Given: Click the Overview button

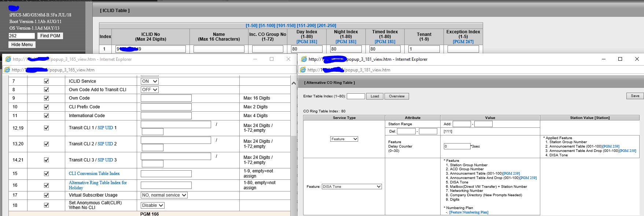Looking at the screenshot, I should 397,96.
